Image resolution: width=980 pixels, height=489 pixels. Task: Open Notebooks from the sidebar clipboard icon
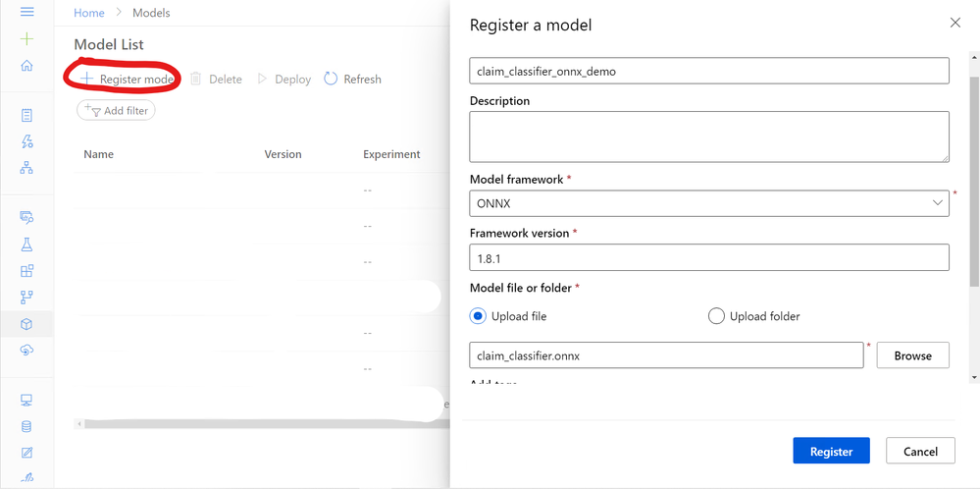pyautogui.click(x=26, y=115)
